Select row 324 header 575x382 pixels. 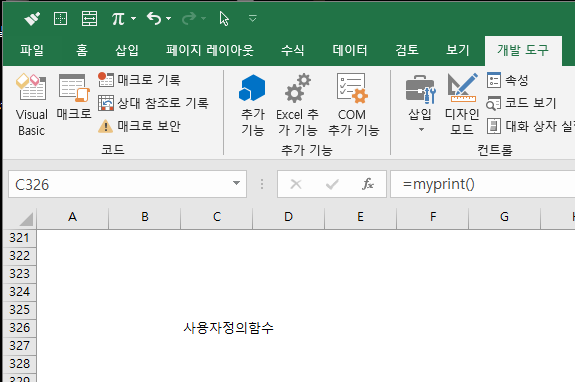pyautogui.click(x=19, y=292)
